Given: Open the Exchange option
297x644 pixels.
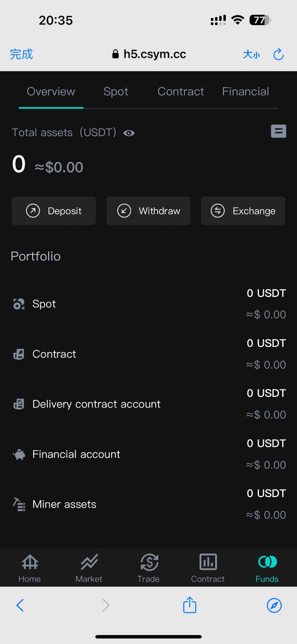Looking at the screenshot, I should click(243, 211).
